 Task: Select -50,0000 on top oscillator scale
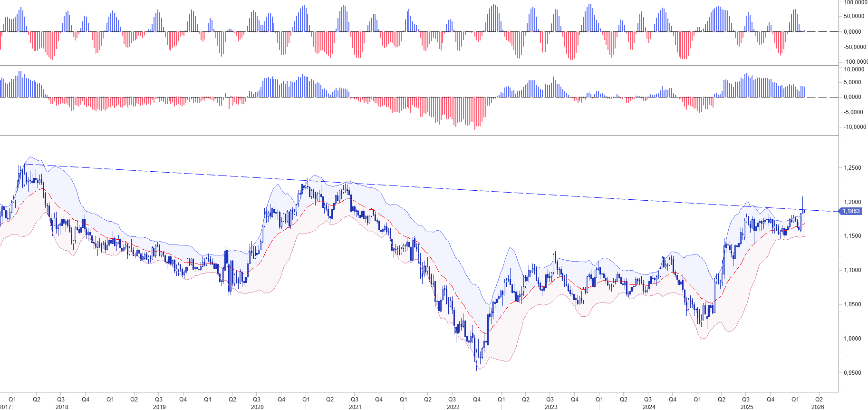pyautogui.click(x=854, y=47)
